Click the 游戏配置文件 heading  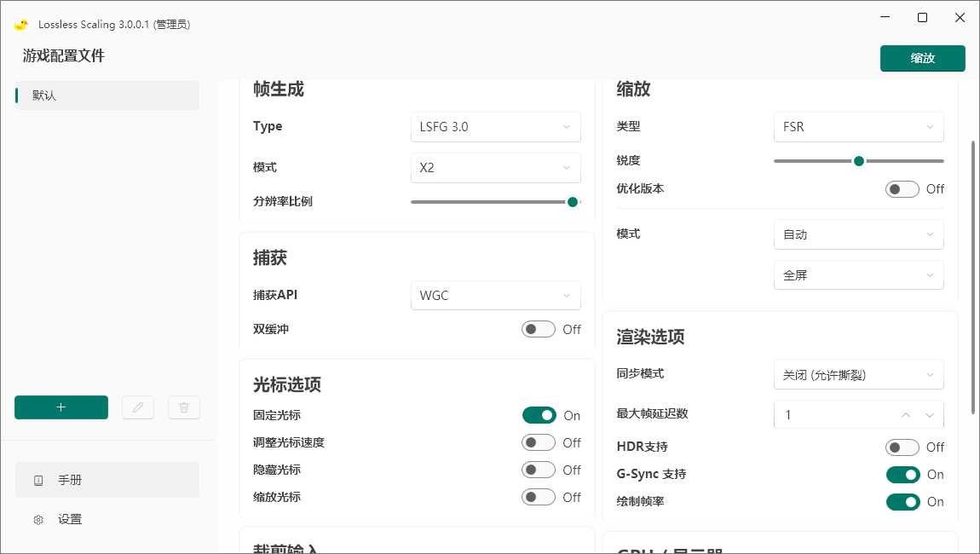click(x=64, y=55)
